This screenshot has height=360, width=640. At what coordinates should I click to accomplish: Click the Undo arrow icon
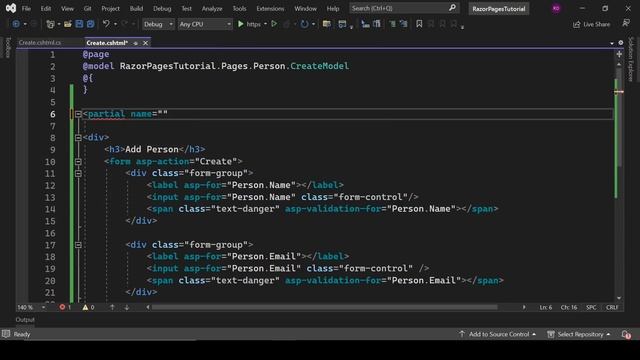(x=106, y=24)
